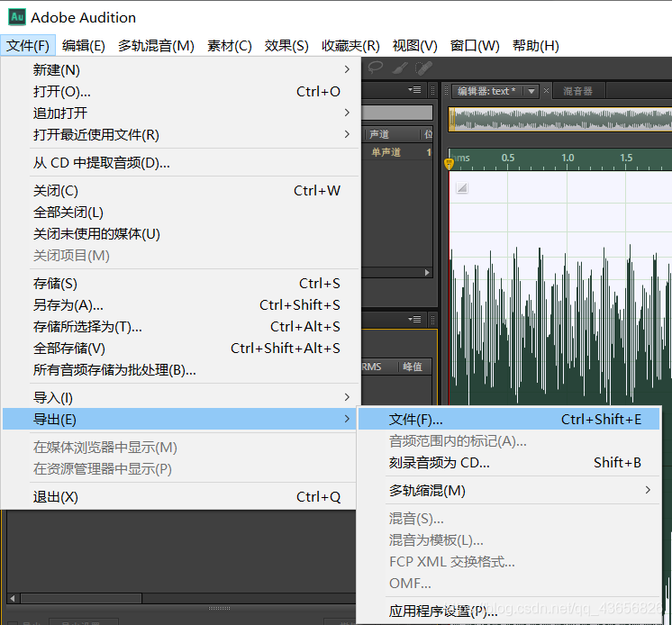Open the 编辑(E) menu
This screenshot has height=625, width=672.
(84, 45)
